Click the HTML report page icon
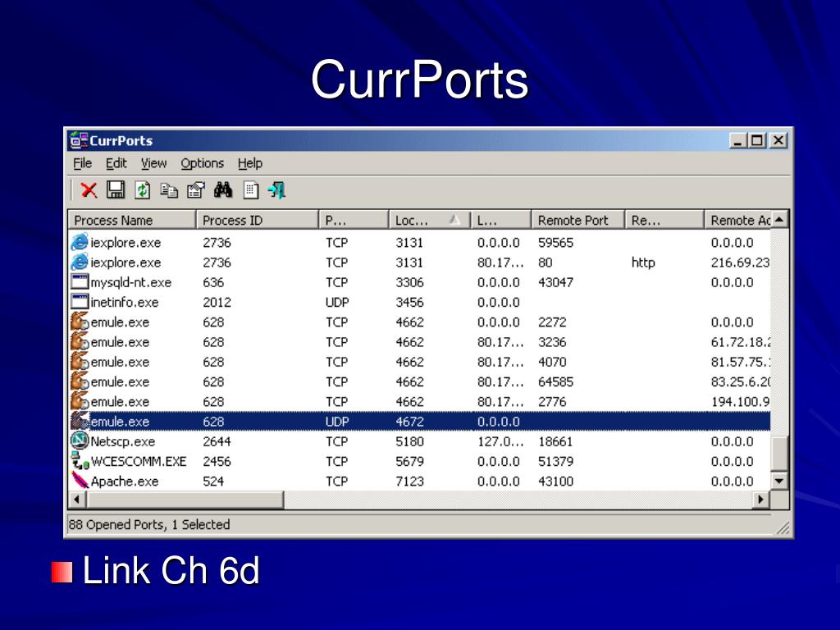This screenshot has width=840, height=630. 251,190
